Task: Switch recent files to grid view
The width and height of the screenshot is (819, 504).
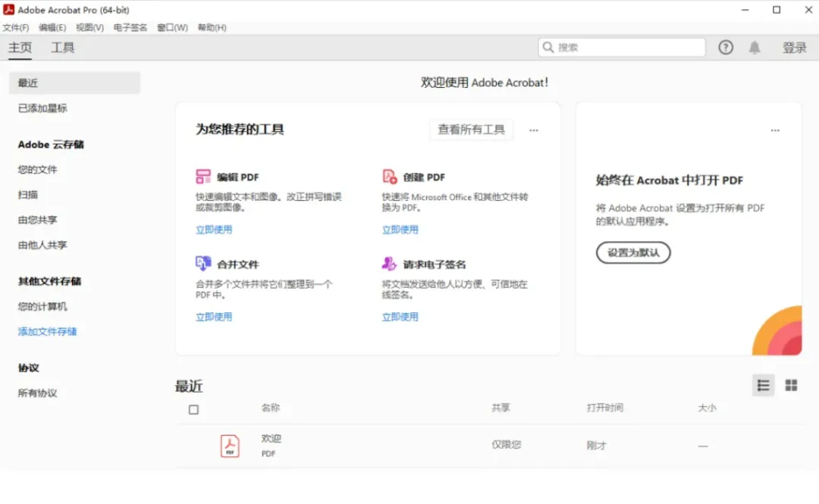Action: coord(791,386)
